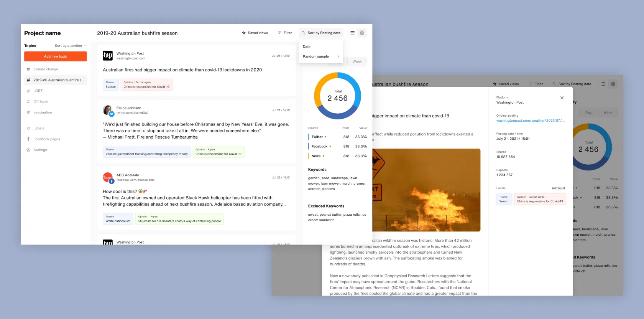Click the Saved views star icon in front window
The height and width of the screenshot is (319, 644).
click(244, 33)
